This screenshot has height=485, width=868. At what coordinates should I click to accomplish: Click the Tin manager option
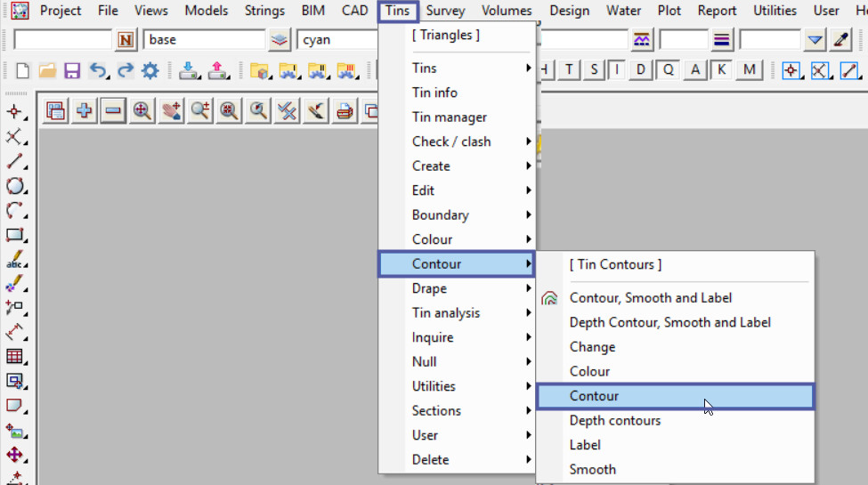click(449, 117)
